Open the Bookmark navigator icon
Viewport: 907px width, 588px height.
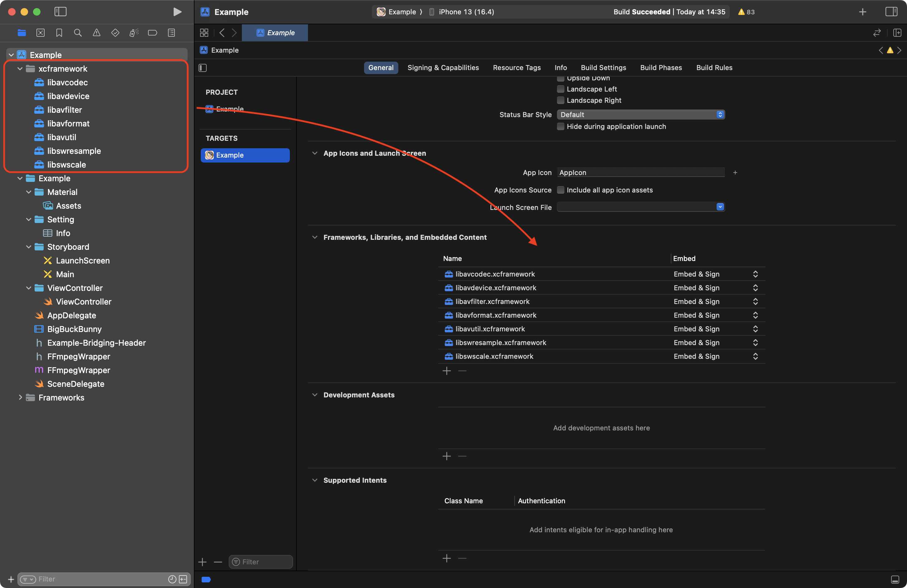pyautogui.click(x=59, y=33)
